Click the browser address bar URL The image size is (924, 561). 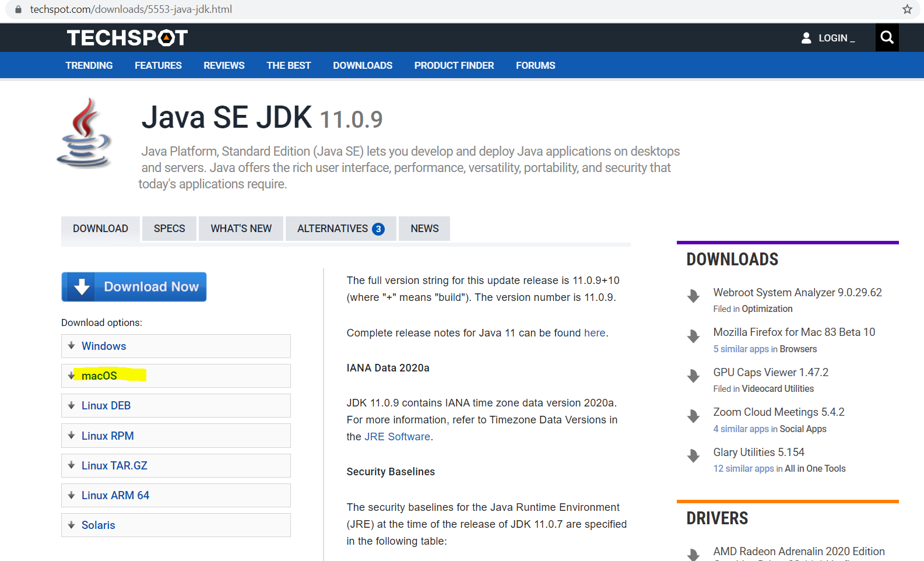131,9
